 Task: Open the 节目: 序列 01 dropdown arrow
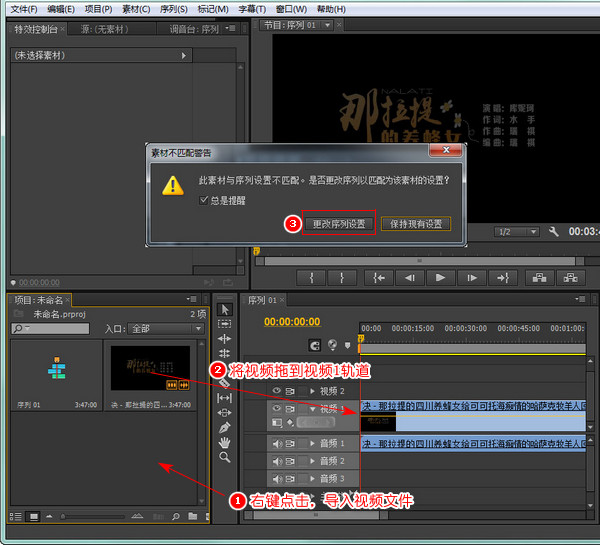point(327,25)
